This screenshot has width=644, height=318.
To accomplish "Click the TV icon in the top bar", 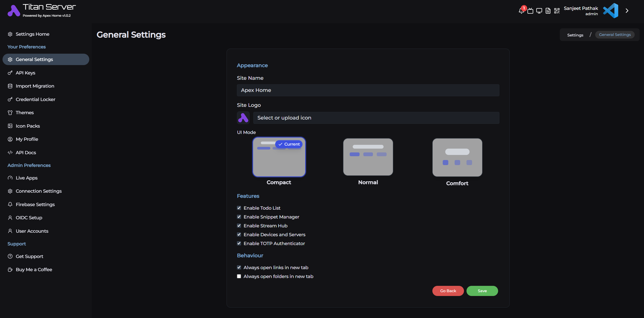I will [530, 11].
